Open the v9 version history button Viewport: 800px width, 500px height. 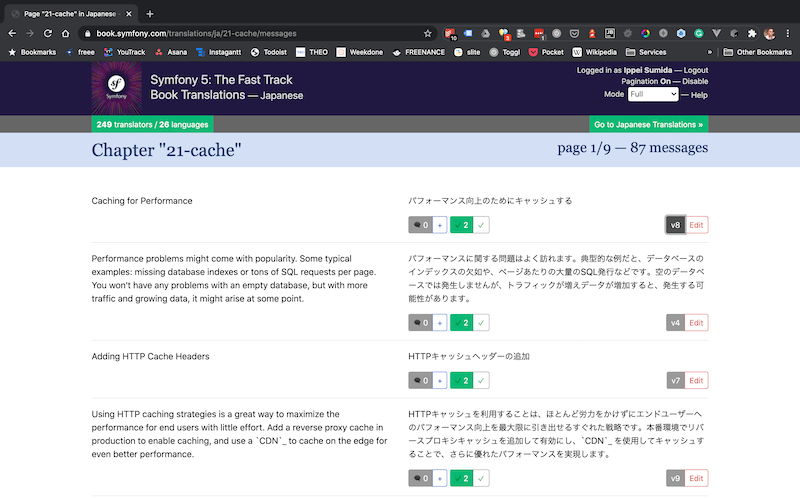click(675, 479)
